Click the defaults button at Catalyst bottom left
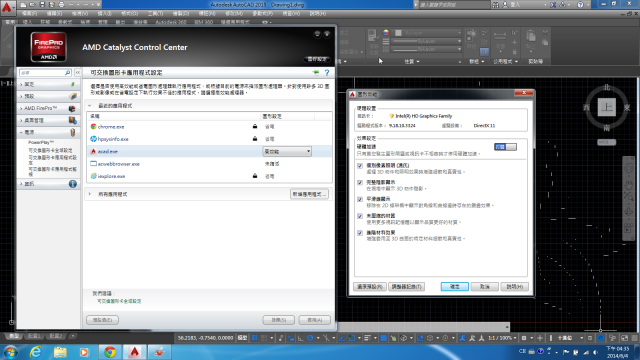 click(102, 320)
